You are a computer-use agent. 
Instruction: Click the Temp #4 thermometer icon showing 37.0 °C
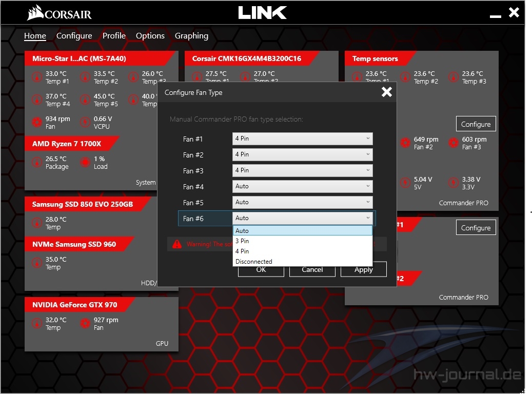coord(36,100)
